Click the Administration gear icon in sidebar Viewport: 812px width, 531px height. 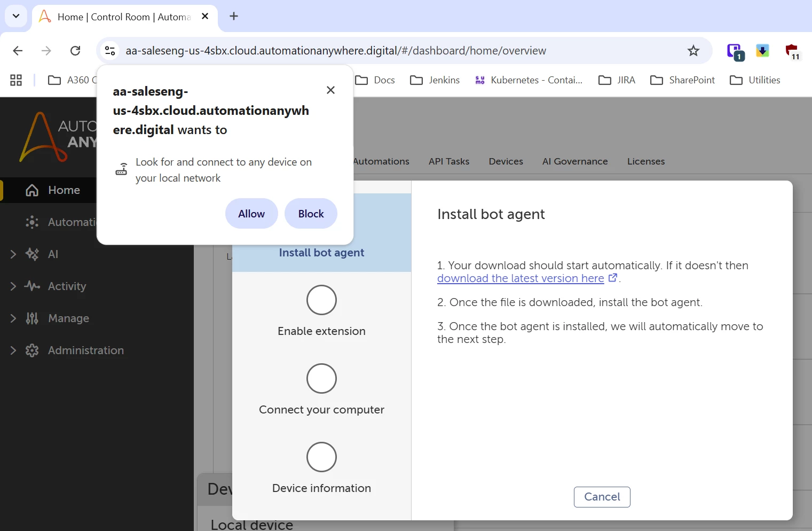tap(32, 350)
